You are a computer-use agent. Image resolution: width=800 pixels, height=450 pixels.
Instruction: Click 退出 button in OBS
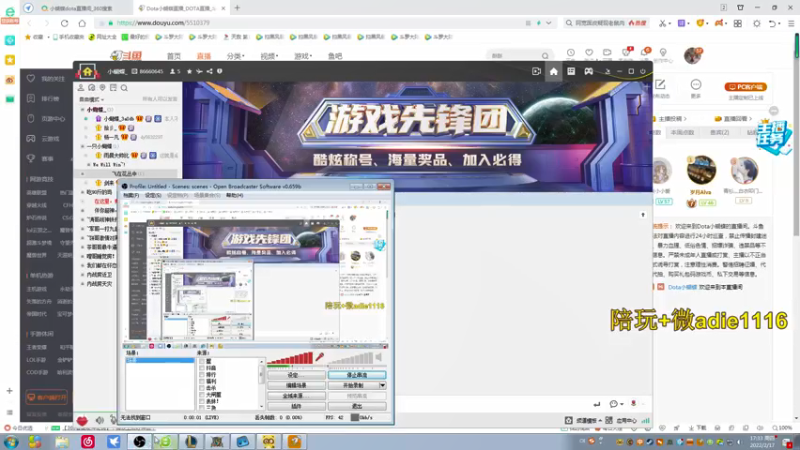[x=357, y=406]
